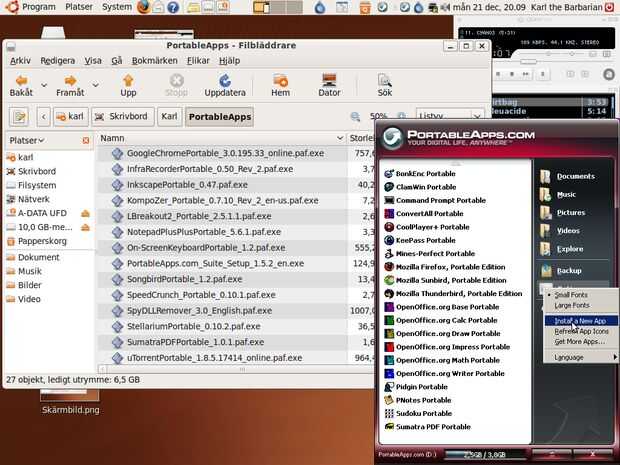Open Sumatra PDF Portable
Screen dimensions: 620x465
click(x=427, y=427)
